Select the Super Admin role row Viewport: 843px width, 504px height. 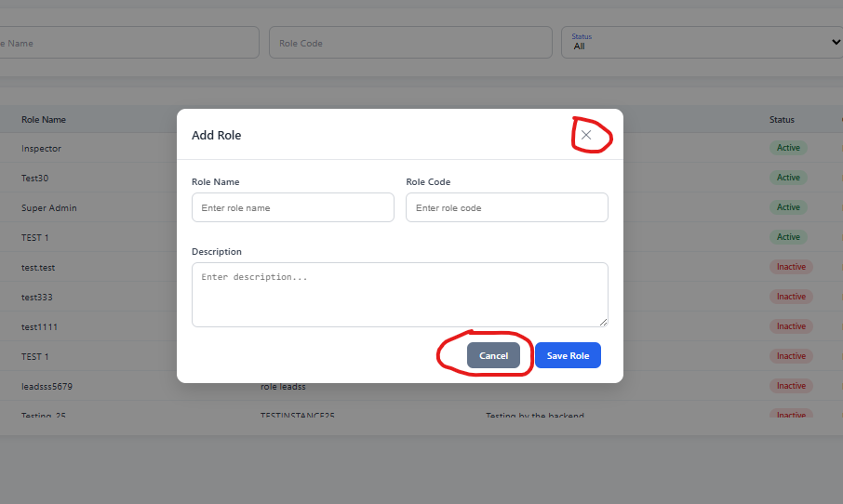(421, 207)
